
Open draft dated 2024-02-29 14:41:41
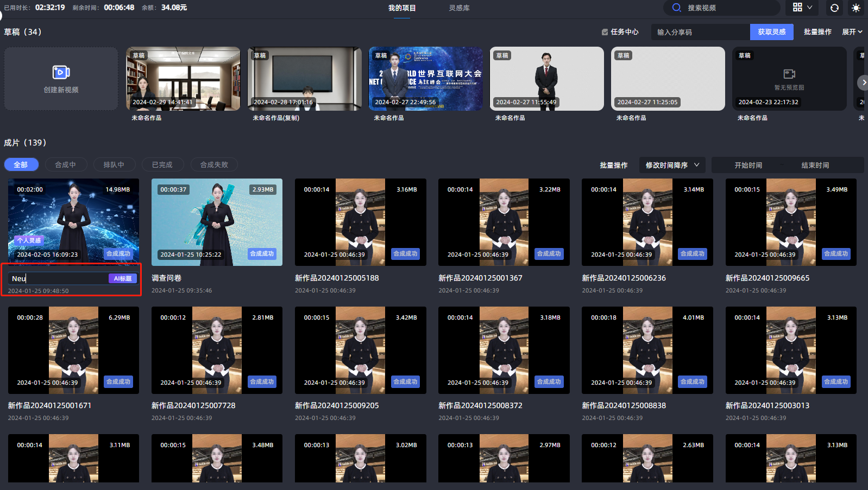point(183,79)
